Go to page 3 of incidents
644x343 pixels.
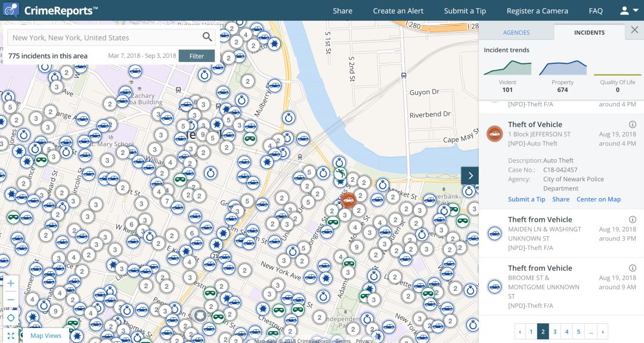click(x=555, y=332)
